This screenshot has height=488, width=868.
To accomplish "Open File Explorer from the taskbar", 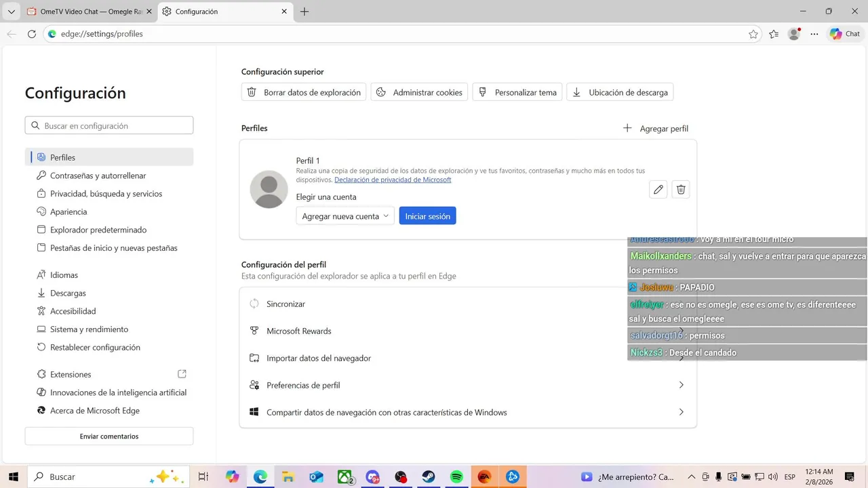I will point(288,476).
